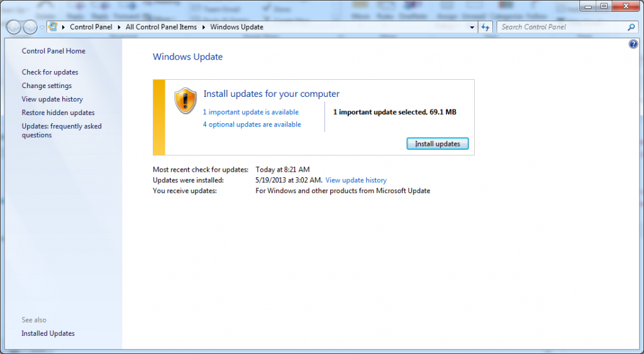This screenshot has height=354, width=644.
Task: Open Change settings in left pane
Action: point(47,86)
